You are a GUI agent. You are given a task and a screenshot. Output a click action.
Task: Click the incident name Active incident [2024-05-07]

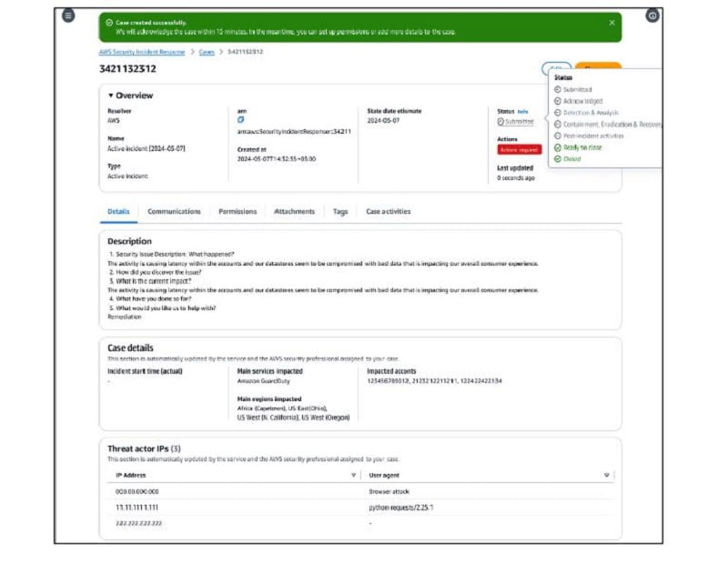[147, 148]
